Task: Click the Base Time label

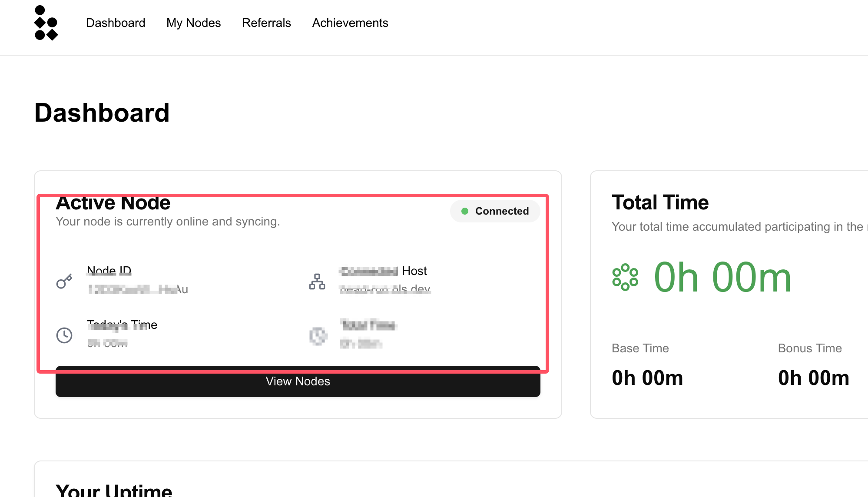Action: [640, 348]
